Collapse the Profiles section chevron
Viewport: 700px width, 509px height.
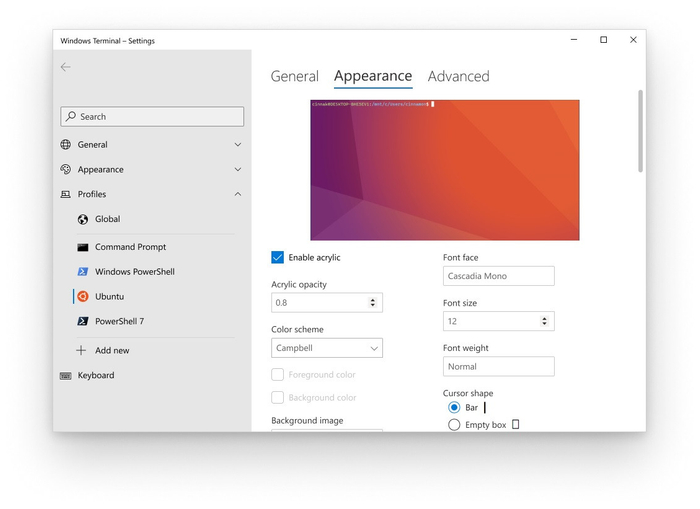pyautogui.click(x=238, y=194)
